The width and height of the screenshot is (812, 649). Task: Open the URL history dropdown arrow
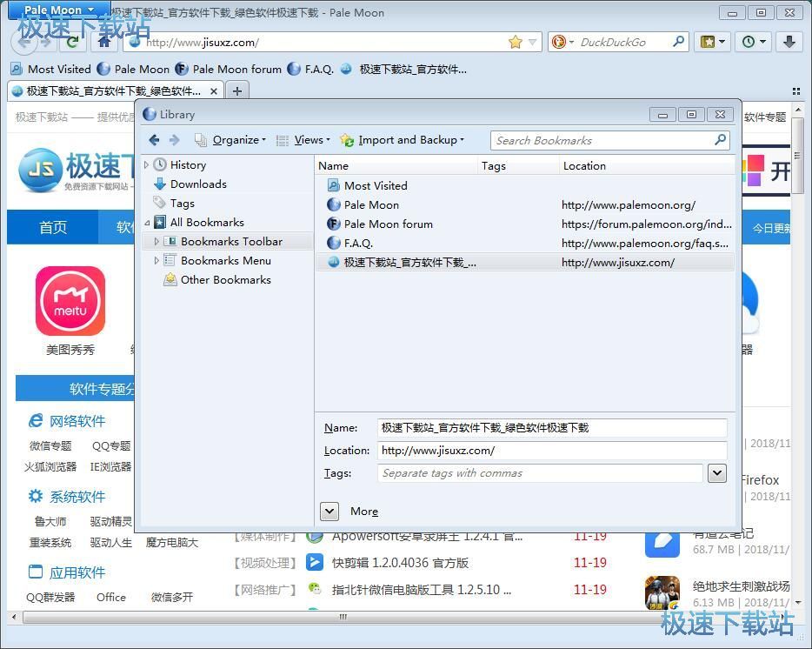pos(533,42)
